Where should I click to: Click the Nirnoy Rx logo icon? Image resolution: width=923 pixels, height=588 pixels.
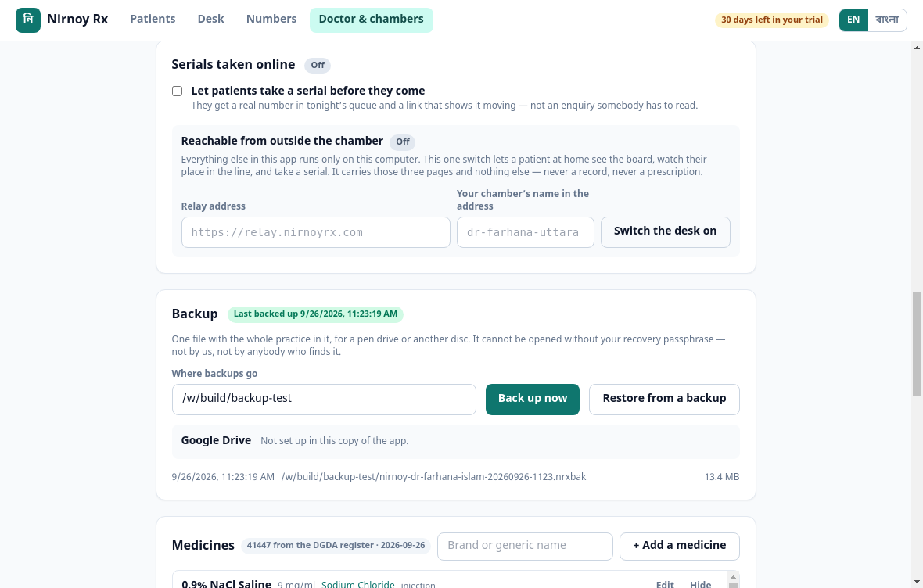[27, 20]
